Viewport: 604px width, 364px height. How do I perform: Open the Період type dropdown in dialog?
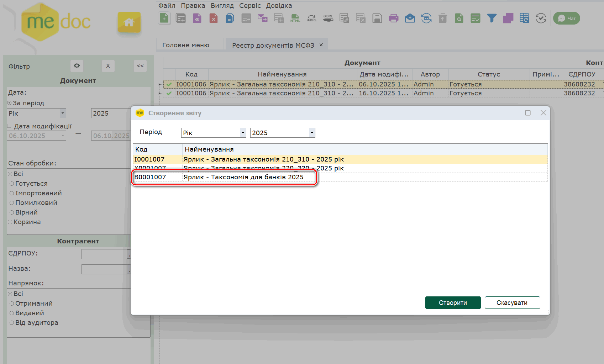click(243, 133)
